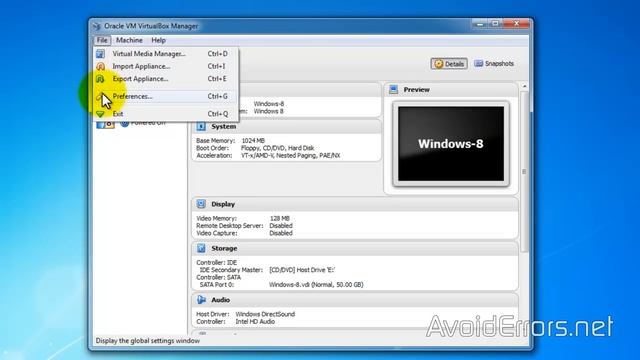Click the System section chip icon
The height and width of the screenshot is (360, 640).
pos(201,127)
